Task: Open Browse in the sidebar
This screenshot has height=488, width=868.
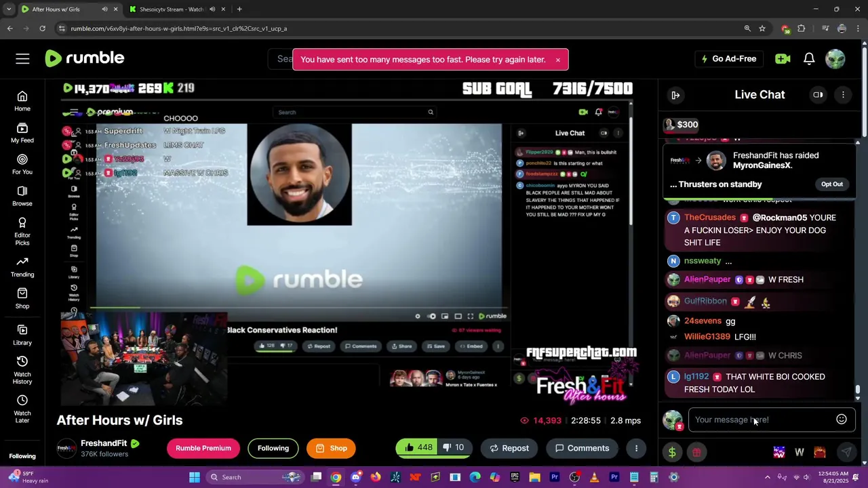Action: pyautogui.click(x=22, y=197)
